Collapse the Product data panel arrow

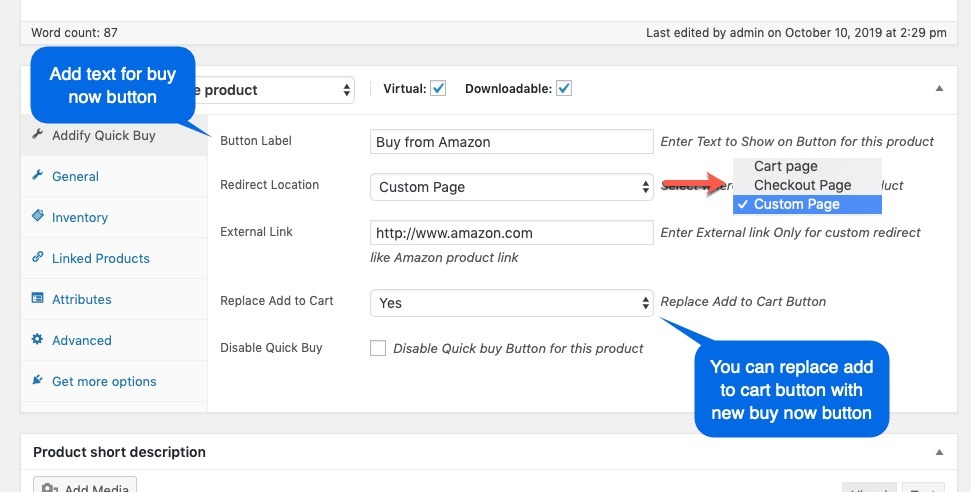point(939,89)
